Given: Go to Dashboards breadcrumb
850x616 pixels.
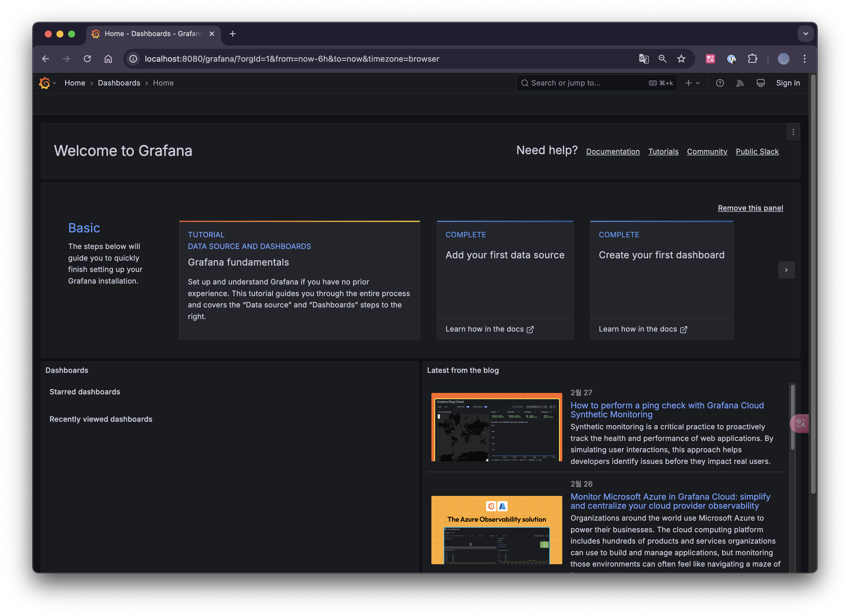Looking at the screenshot, I should 119,83.
